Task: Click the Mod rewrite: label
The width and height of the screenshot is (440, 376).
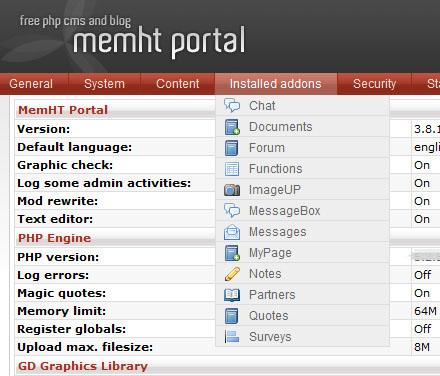Action: [x=58, y=201]
